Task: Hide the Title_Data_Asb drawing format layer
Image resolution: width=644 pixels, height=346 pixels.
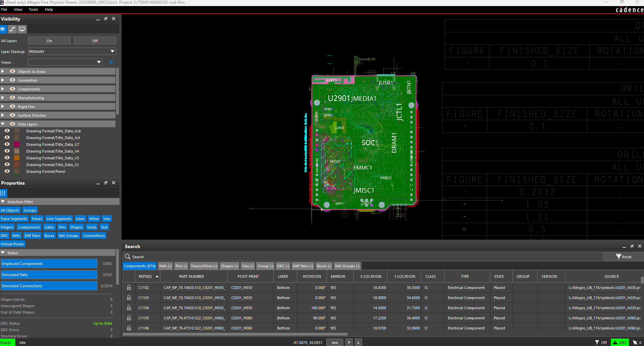Action: [x=7, y=131]
